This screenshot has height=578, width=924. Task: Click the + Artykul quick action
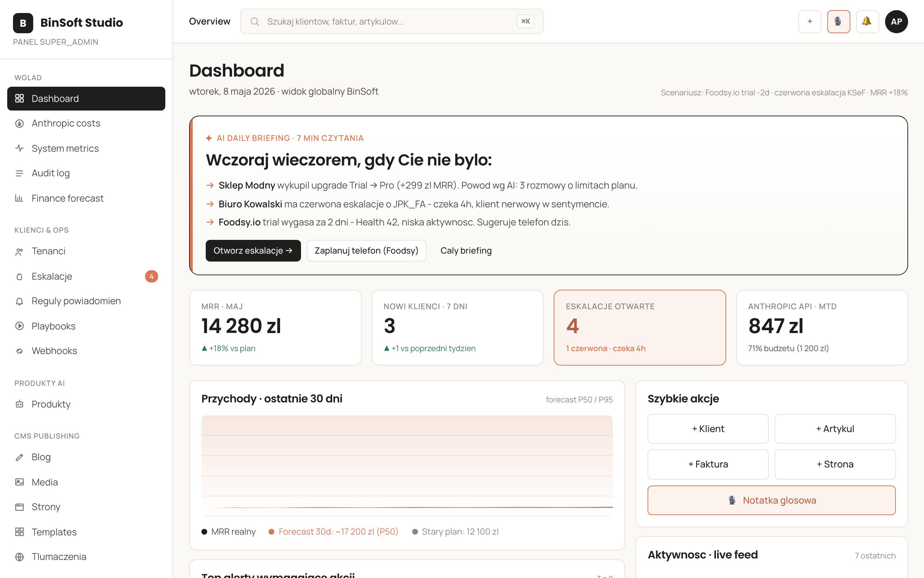pyautogui.click(x=835, y=429)
